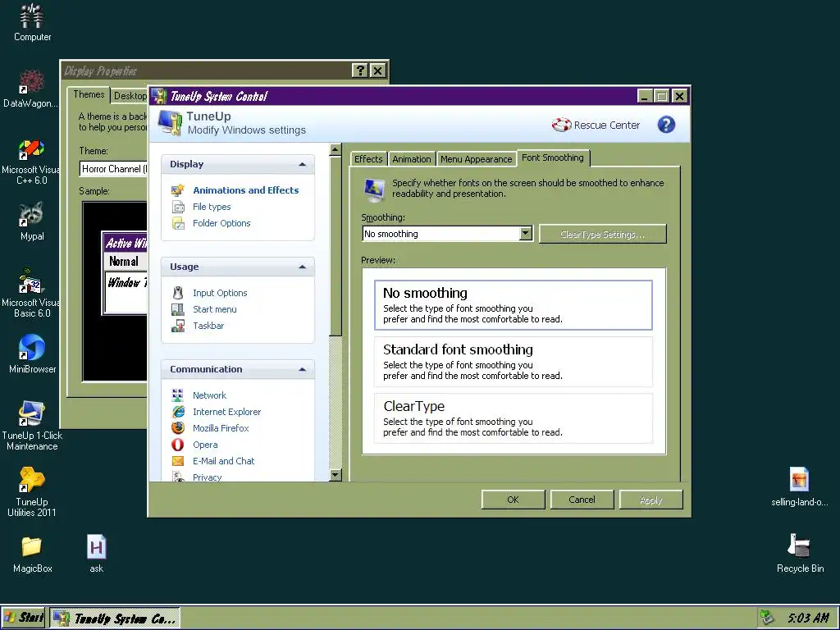The image size is (840, 630).
Task: Click the Apply button
Action: coord(651,500)
